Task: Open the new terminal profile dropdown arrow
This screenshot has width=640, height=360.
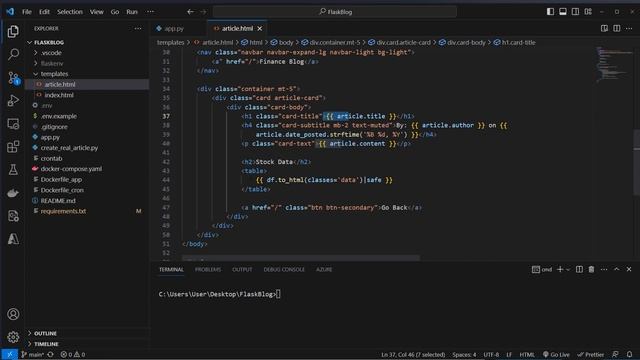Action: coord(568,269)
